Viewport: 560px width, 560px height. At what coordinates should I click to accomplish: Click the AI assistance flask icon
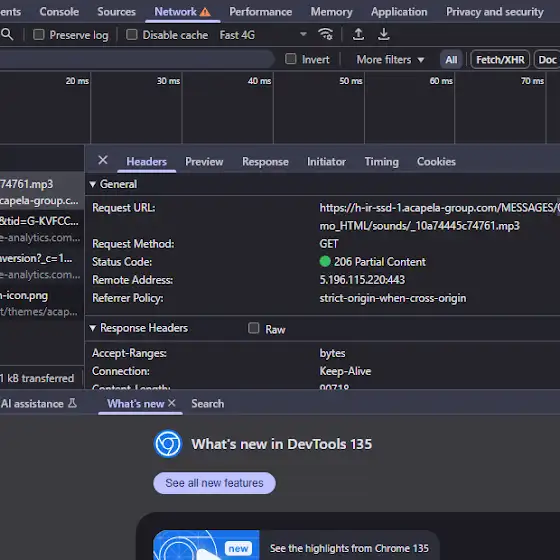72,403
